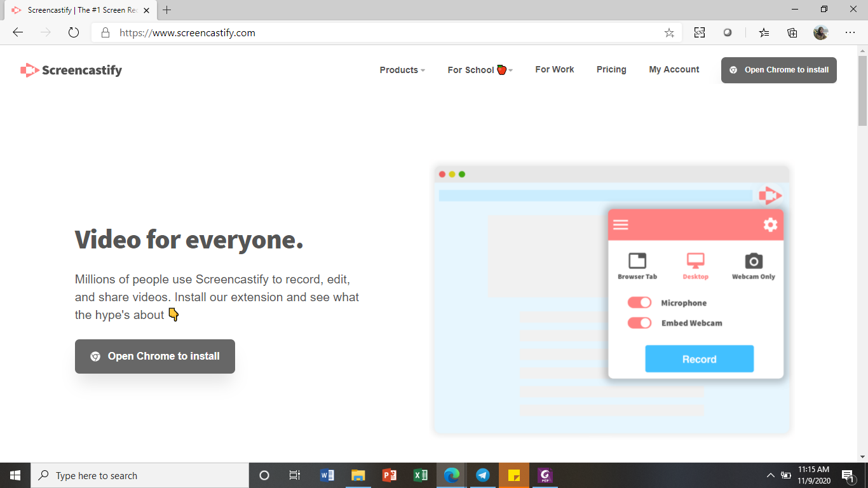This screenshot has height=488, width=868.
Task: Click the browser forward arrow
Action: point(46,33)
